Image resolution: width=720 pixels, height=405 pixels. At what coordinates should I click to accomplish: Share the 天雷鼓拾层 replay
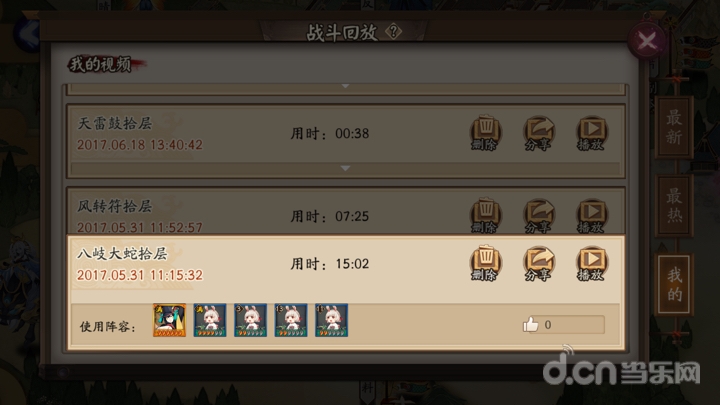[x=539, y=133]
